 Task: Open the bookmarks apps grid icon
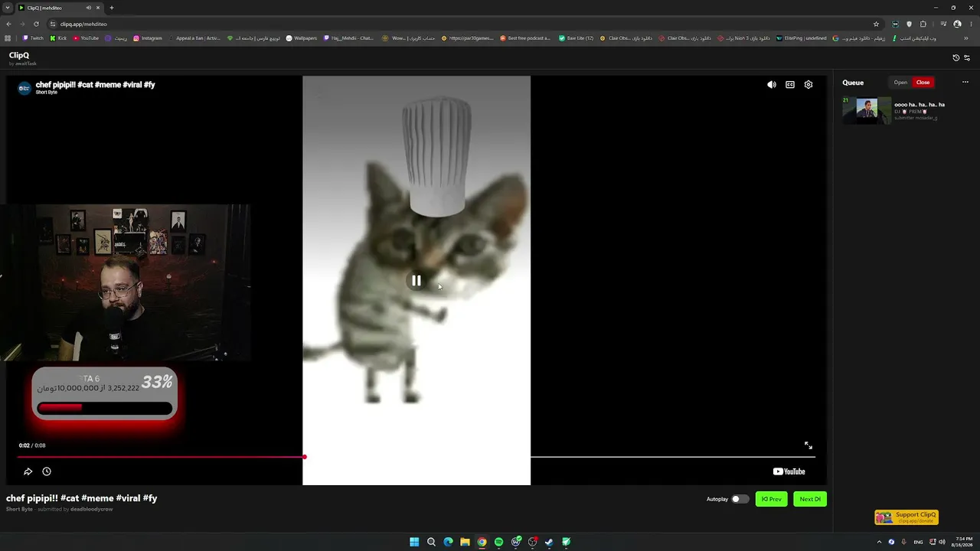tap(8, 38)
